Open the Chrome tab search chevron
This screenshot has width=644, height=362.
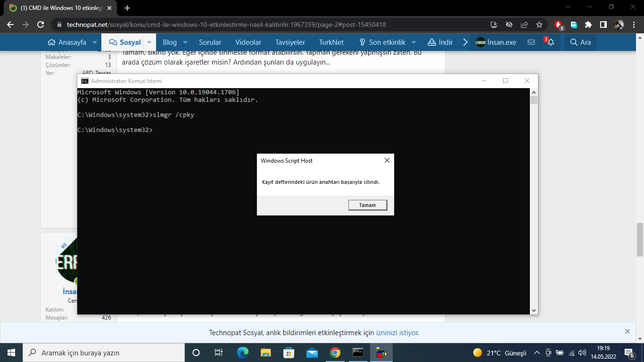tap(568, 7)
